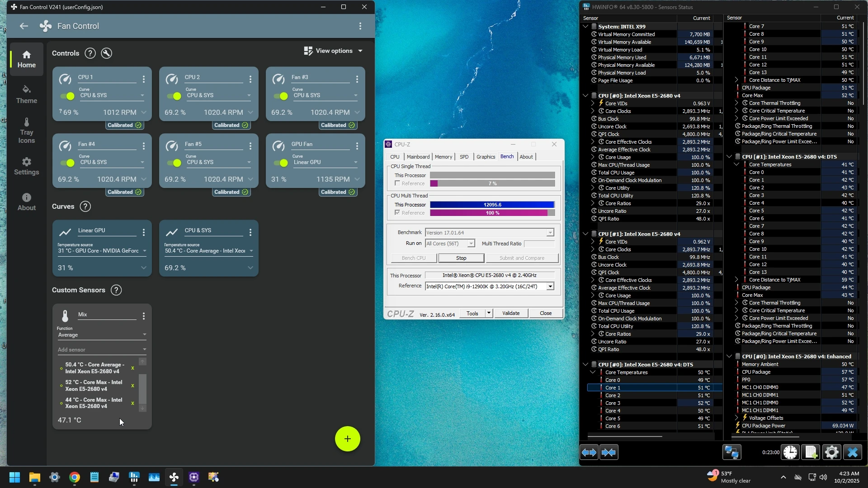
Task: Open the Controls help question mark
Action: [x=90, y=53]
